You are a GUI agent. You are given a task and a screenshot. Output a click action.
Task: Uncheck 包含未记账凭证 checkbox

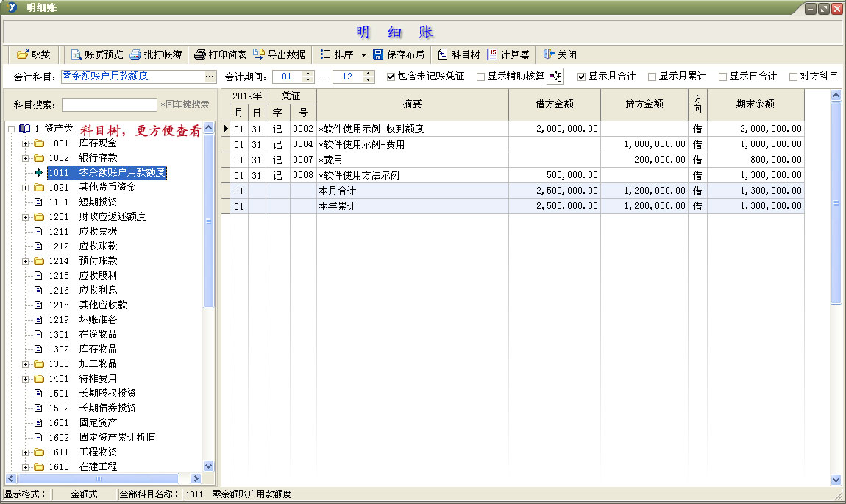tap(391, 77)
